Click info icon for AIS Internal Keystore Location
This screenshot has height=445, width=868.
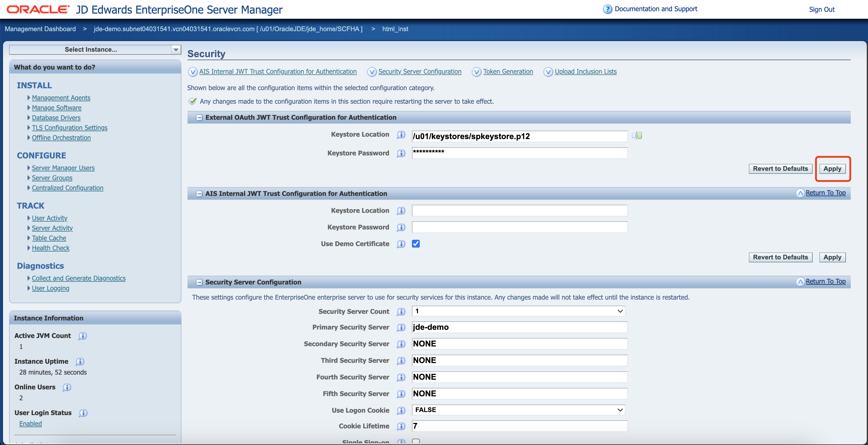[x=401, y=211]
